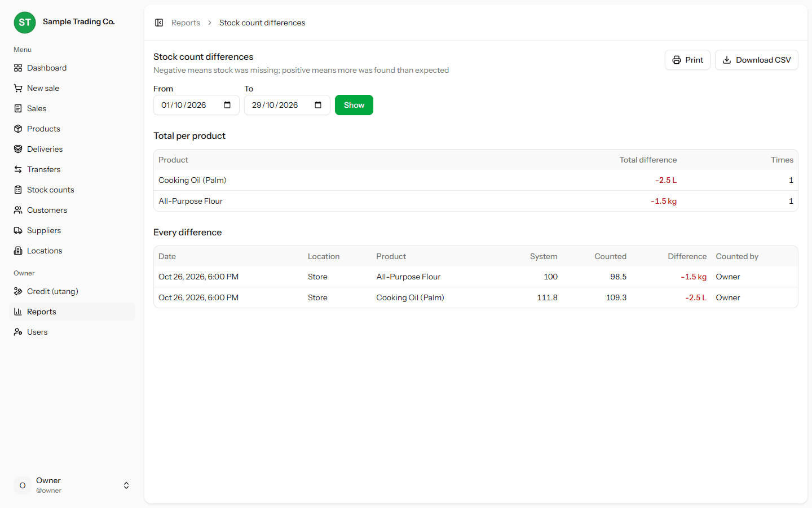Viewport: 812px width, 508px height.
Task: Click the System value 111.8
Action: coord(547,297)
